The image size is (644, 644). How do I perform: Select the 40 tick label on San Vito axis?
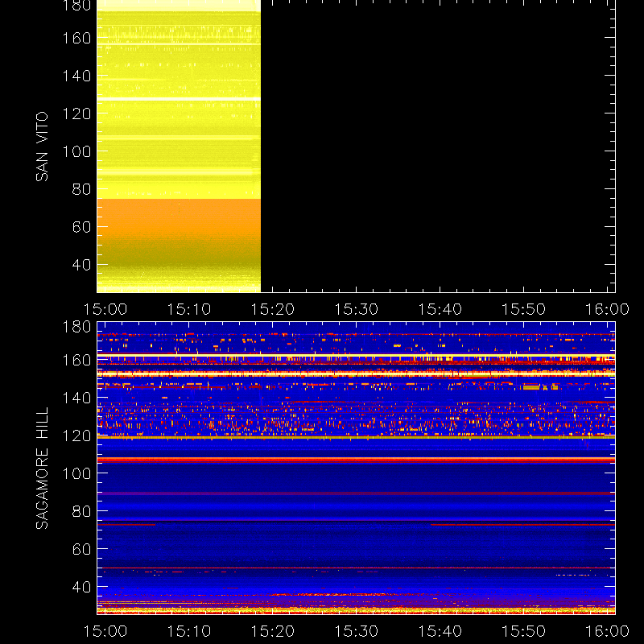point(81,265)
